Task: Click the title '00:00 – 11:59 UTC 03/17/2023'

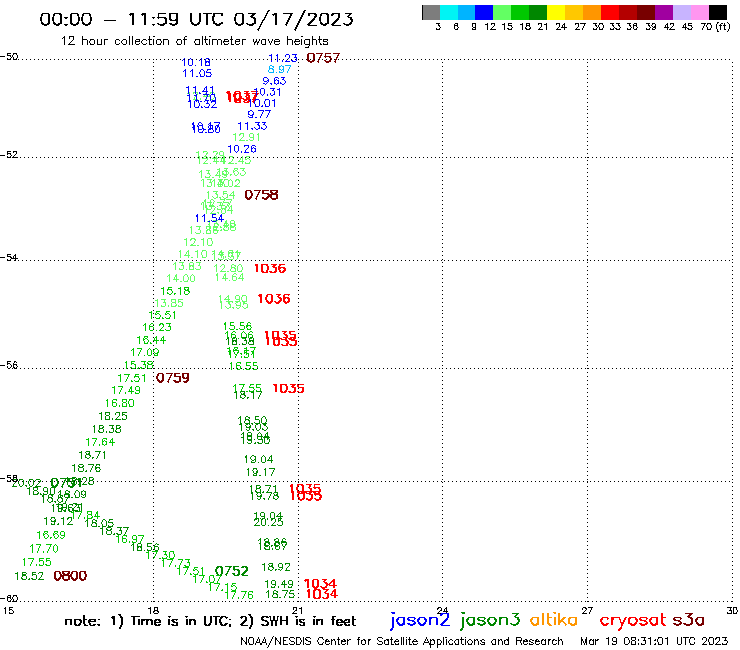Action: click(x=196, y=19)
